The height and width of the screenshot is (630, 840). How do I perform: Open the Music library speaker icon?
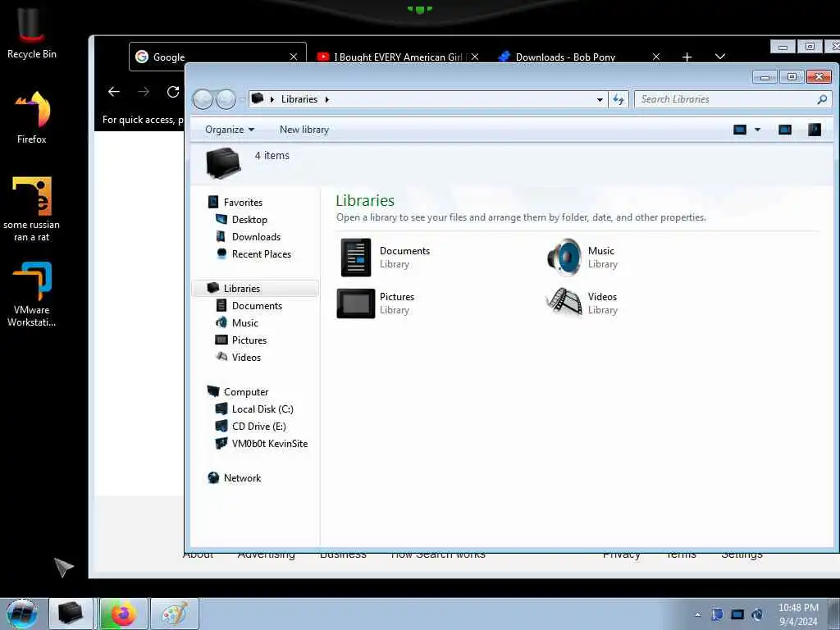(x=564, y=257)
